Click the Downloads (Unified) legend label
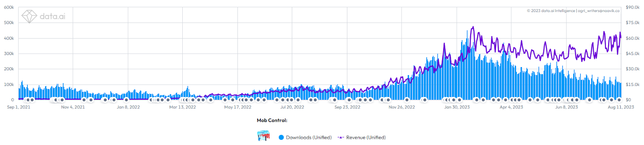The height and width of the screenshot is (145, 644). click(309, 137)
